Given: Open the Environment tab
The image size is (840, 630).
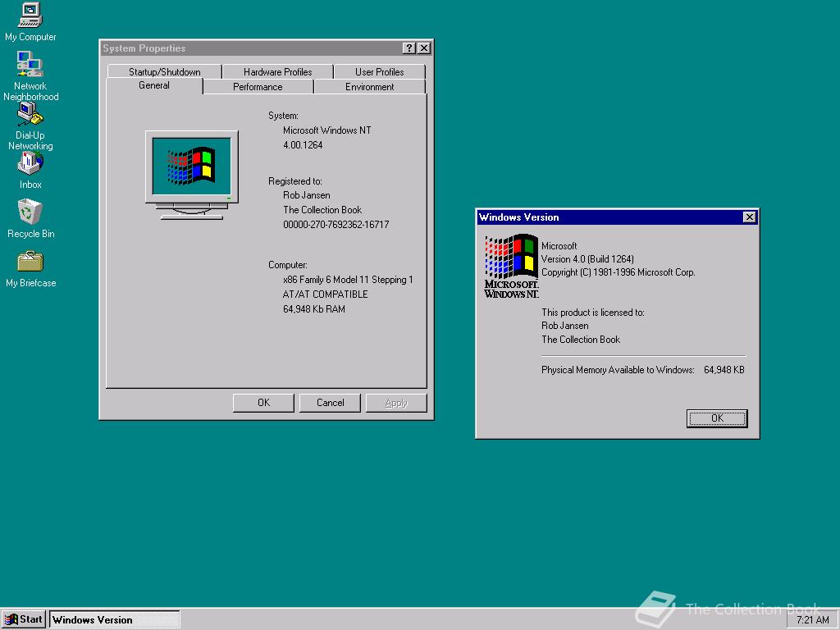Looking at the screenshot, I should tap(369, 87).
